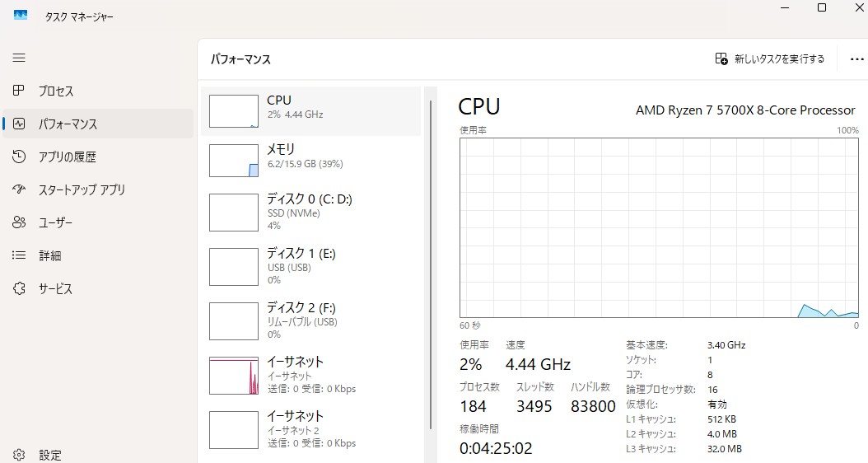Open the 設定 gear icon
The width and height of the screenshot is (868, 463).
coord(19,455)
